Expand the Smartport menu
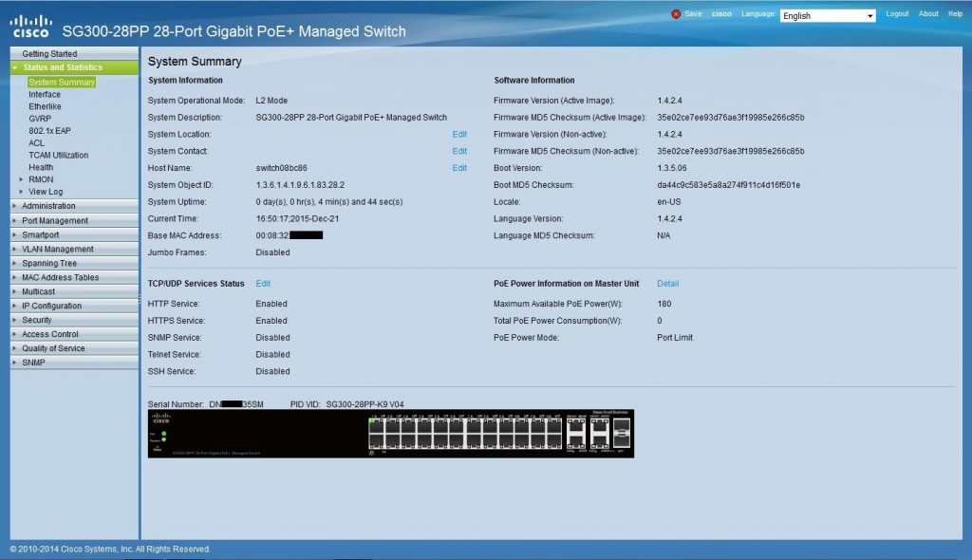This screenshot has height=560, width=972. (x=74, y=235)
